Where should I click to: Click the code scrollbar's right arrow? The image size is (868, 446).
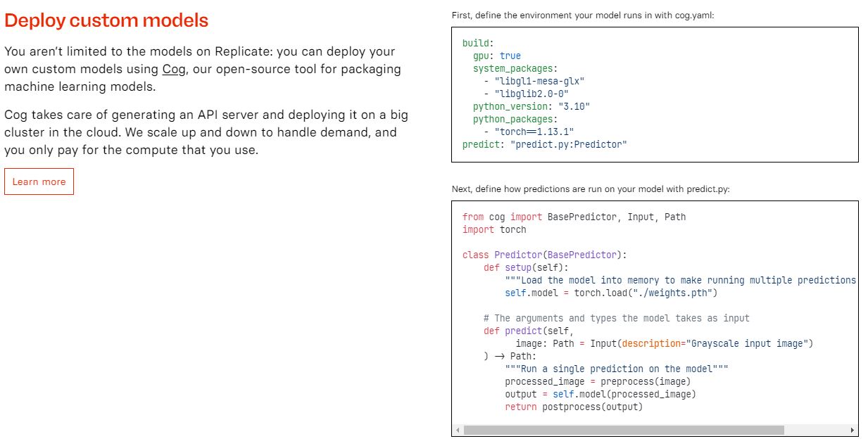click(x=852, y=430)
